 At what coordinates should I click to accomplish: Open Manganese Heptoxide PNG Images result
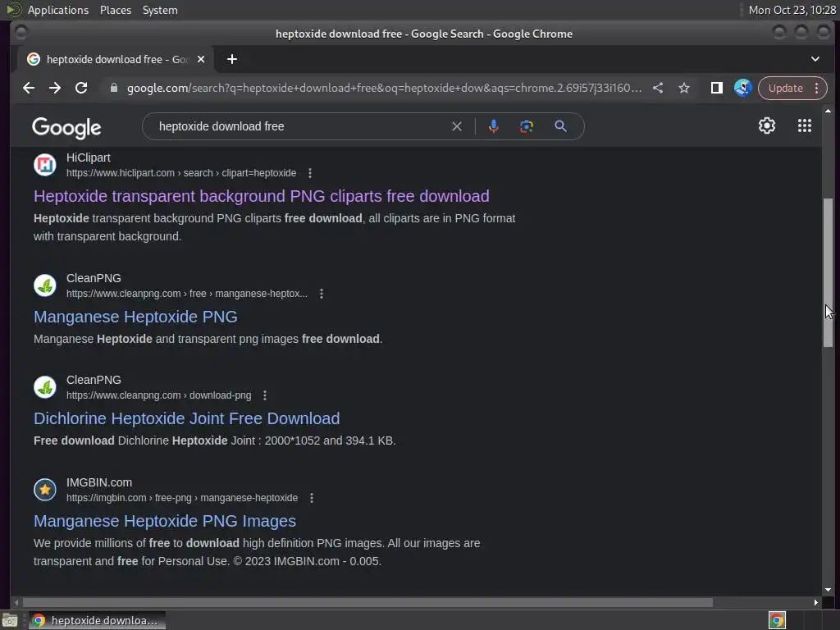pos(165,521)
